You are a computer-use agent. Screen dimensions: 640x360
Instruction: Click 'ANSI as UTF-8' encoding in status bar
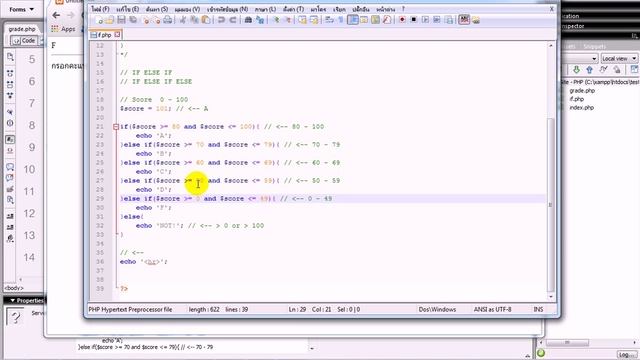[492, 309]
